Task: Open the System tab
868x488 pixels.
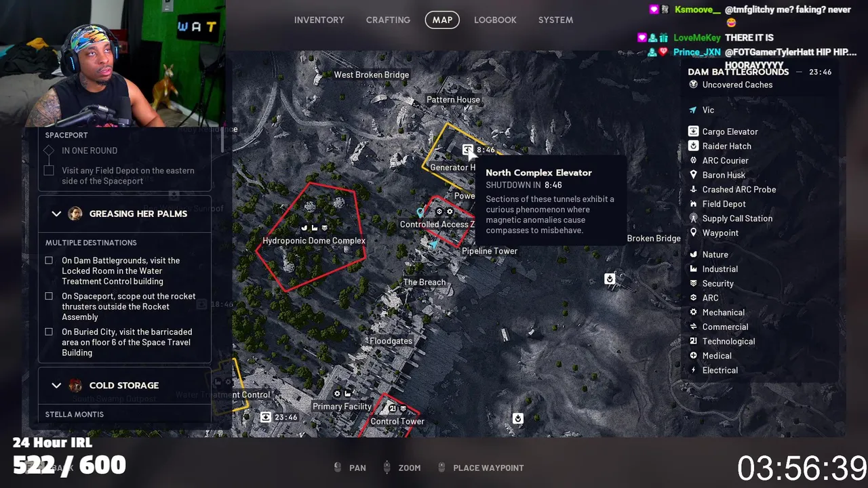Action: click(x=555, y=20)
